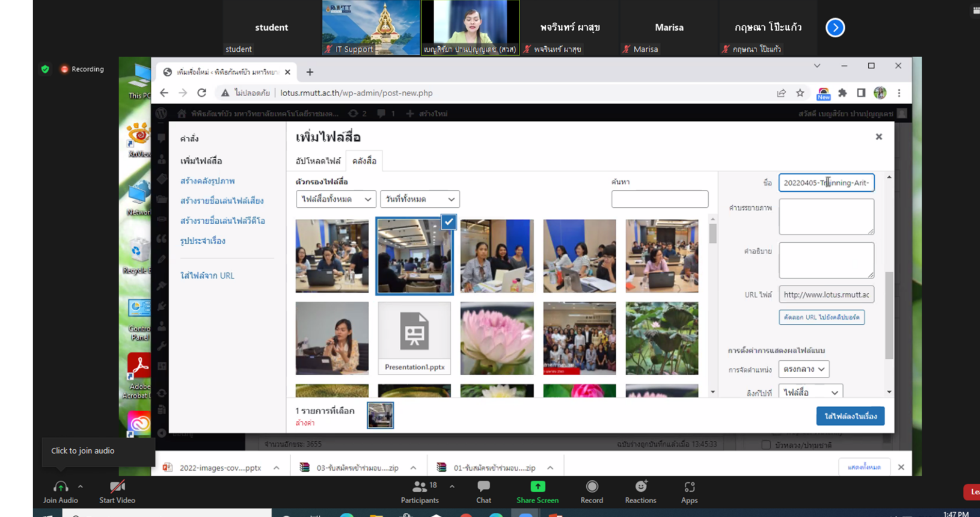Click the blue ใส่ไฟล์ลงในเรื่อง button
Image resolution: width=980 pixels, height=517 pixels.
pos(850,416)
